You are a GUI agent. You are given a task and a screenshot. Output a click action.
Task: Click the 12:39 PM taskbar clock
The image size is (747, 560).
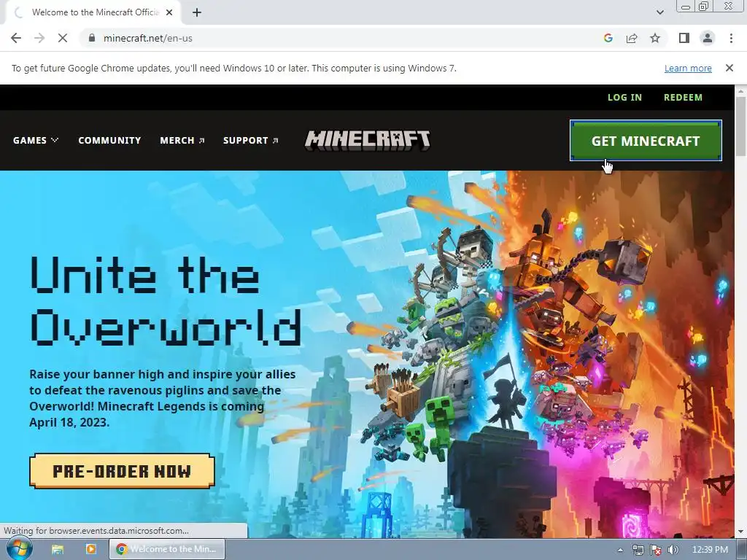(x=710, y=550)
